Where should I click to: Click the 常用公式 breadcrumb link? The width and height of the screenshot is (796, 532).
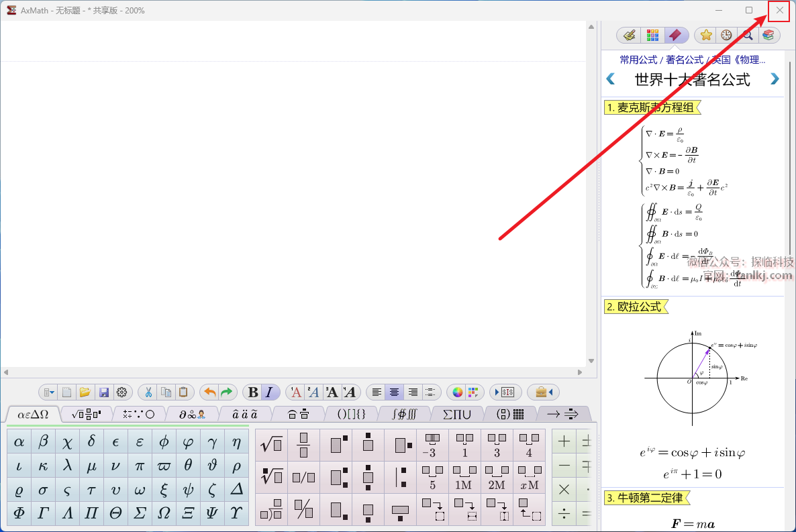pyautogui.click(x=638, y=60)
